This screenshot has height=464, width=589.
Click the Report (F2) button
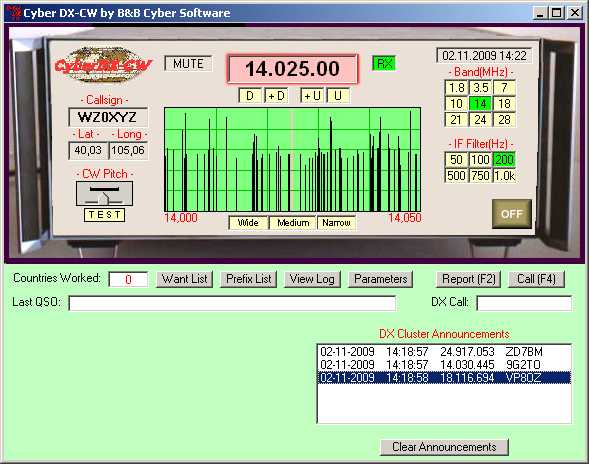point(468,279)
